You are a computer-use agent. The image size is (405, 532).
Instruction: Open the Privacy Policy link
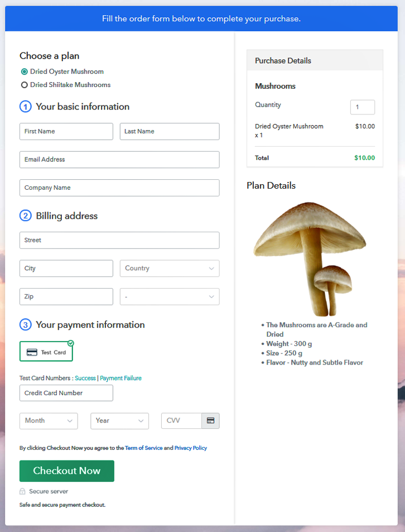click(x=191, y=448)
